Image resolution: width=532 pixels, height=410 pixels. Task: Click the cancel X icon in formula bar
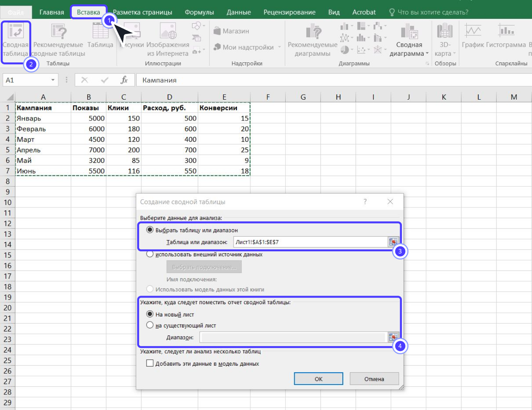coord(85,80)
